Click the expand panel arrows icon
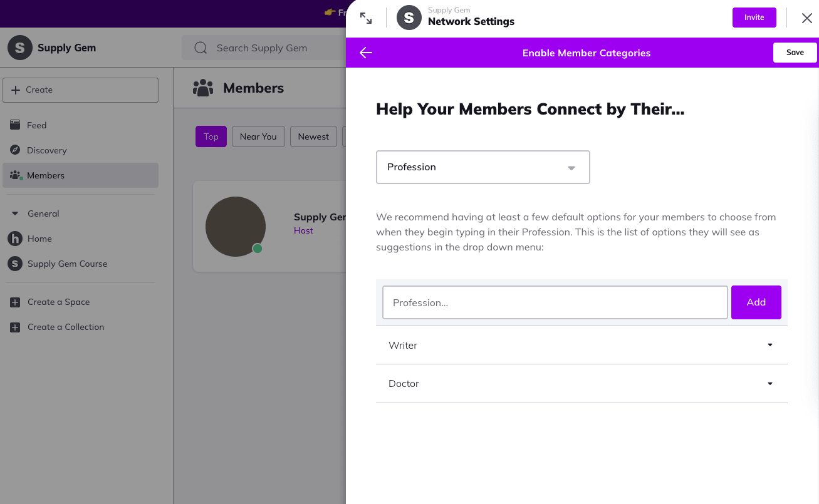Screen dimensions: 819x504 point(366,18)
